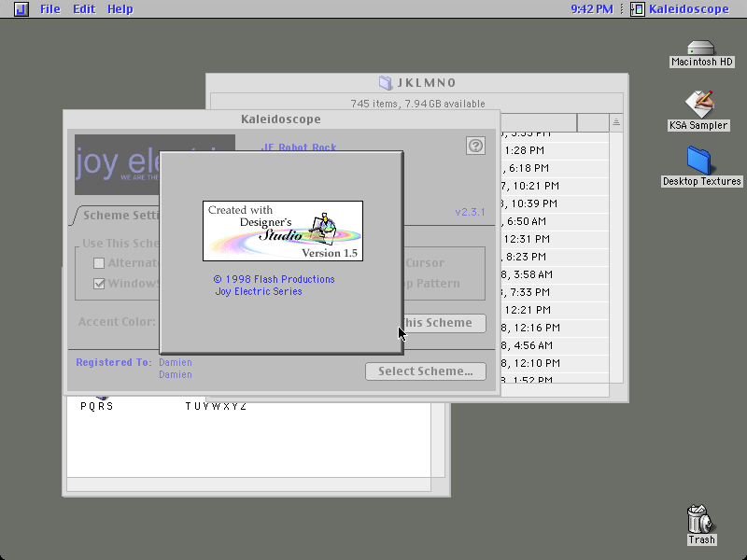Select the 12:10 PM row in JKLMNO
The height and width of the screenshot is (560, 747).
point(555,363)
